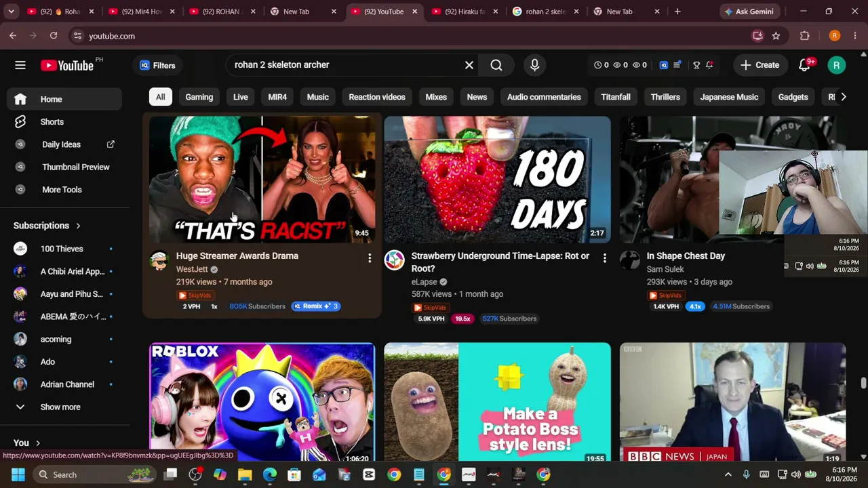Open the vidIQ alert bell with red dot
Viewport: 868px width, 488px height.
(x=709, y=65)
